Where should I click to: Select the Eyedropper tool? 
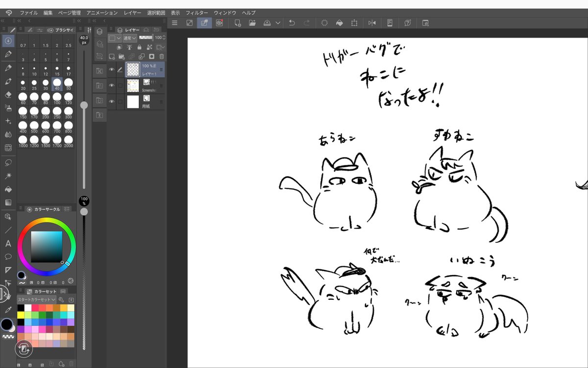click(x=8, y=310)
